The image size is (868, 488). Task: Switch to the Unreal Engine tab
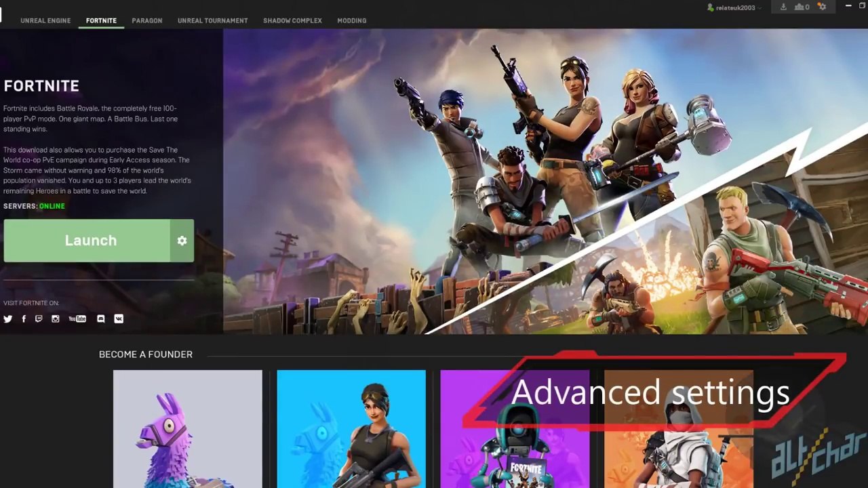tap(45, 20)
